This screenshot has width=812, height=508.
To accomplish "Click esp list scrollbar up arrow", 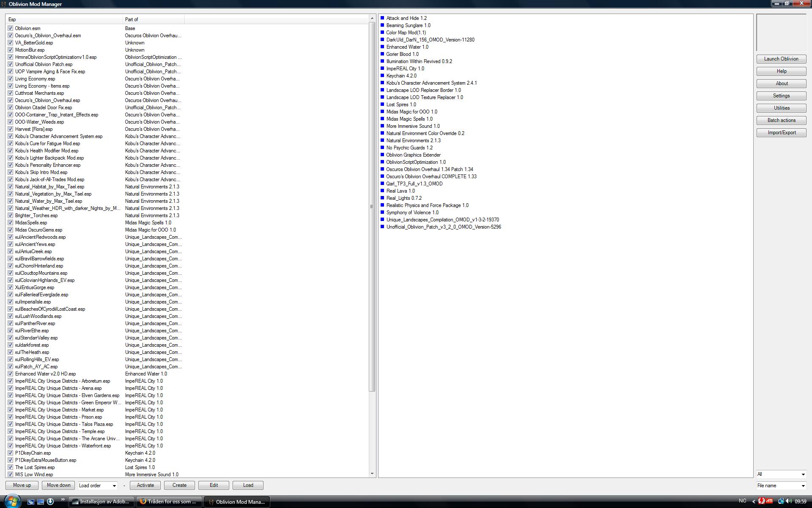I will coord(372,18).
